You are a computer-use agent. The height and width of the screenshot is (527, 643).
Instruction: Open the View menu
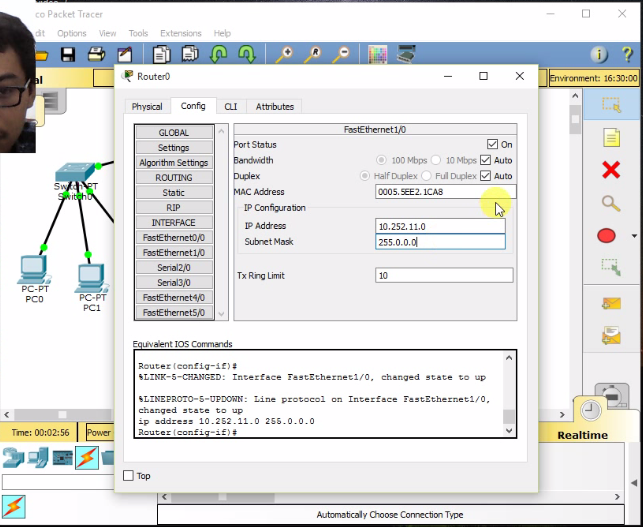pyautogui.click(x=107, y=33)
